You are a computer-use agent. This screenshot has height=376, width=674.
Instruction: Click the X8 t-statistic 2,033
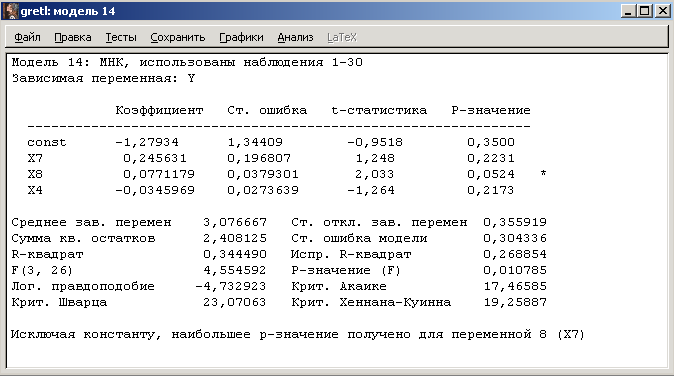pos(375,174)
